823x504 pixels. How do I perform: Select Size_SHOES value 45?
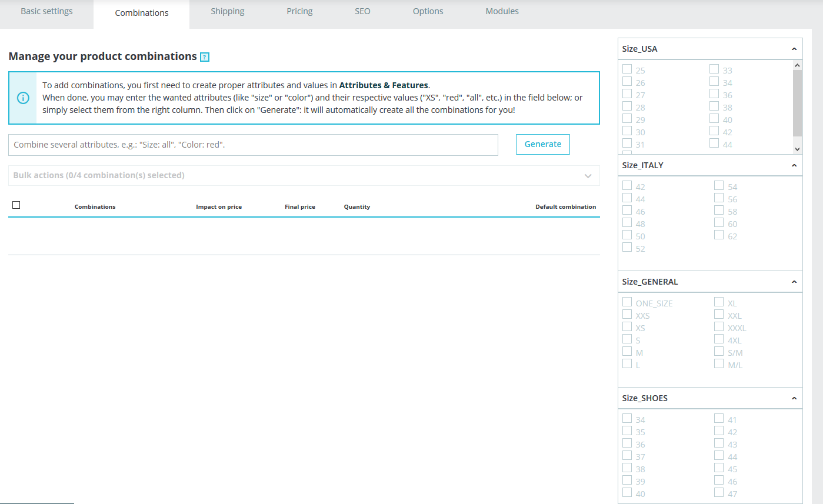coord(719,468)
